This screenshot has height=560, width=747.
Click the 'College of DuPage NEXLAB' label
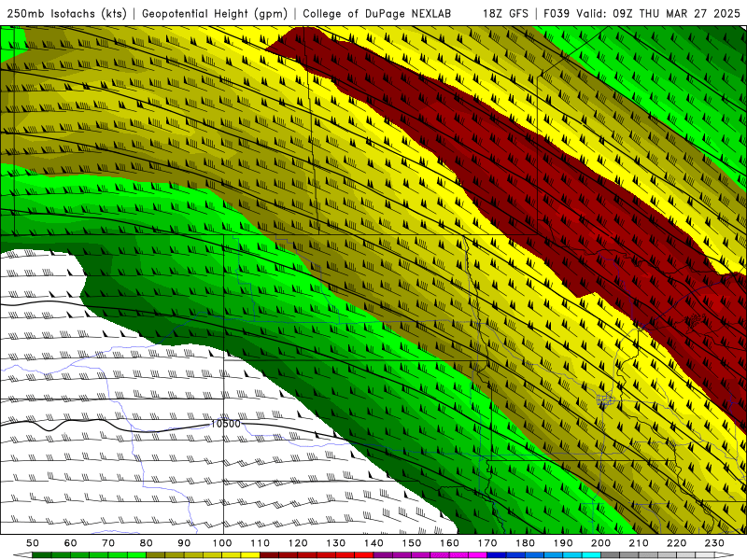click(376, 13)
